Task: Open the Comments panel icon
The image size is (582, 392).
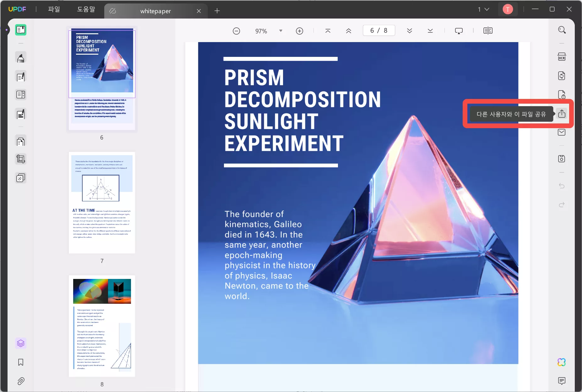Action: pos(562,381)
